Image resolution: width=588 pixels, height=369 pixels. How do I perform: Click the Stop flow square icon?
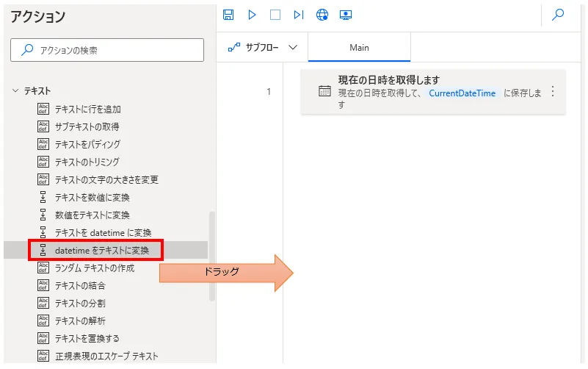[275, 15]
